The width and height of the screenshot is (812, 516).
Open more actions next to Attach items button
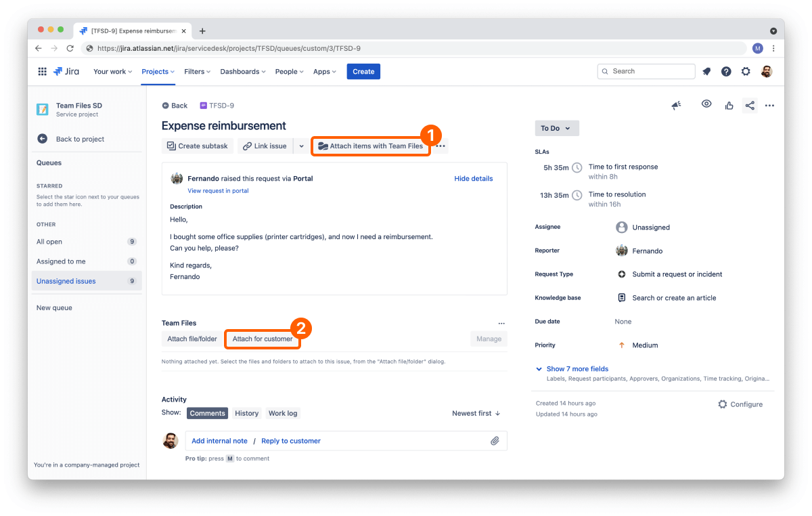pos(441,146)
